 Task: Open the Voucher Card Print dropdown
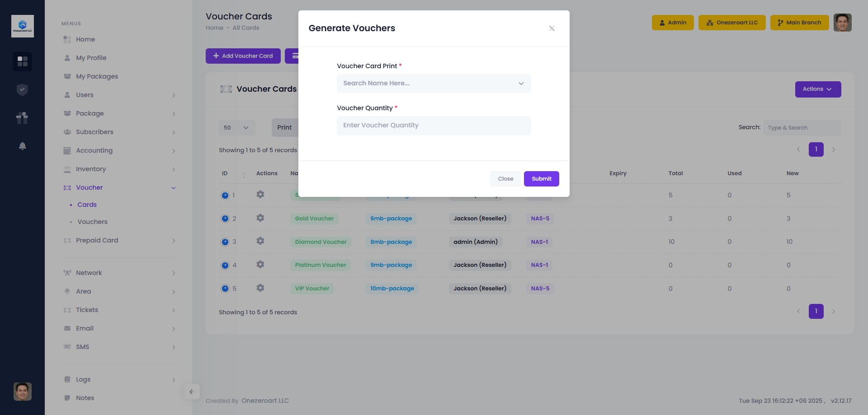tap(434, 84)
